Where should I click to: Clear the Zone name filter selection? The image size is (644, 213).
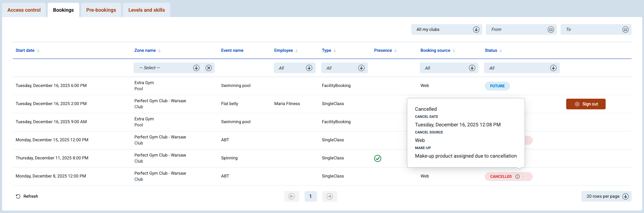pos(209,68)
